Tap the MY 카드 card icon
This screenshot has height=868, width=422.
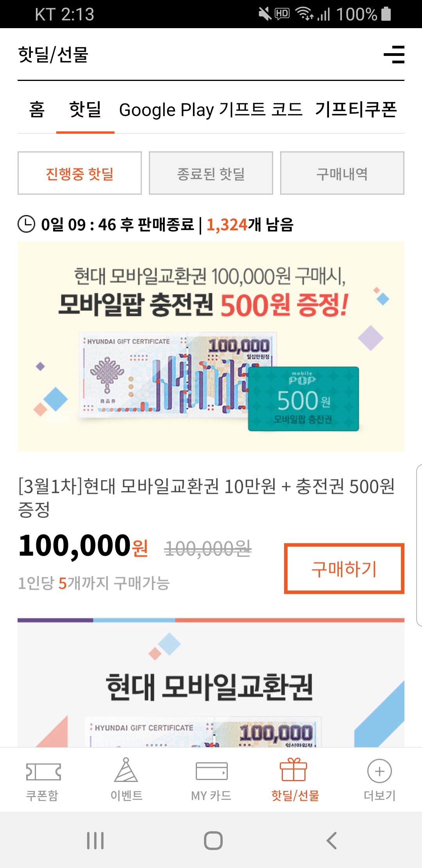pos(211,771)
